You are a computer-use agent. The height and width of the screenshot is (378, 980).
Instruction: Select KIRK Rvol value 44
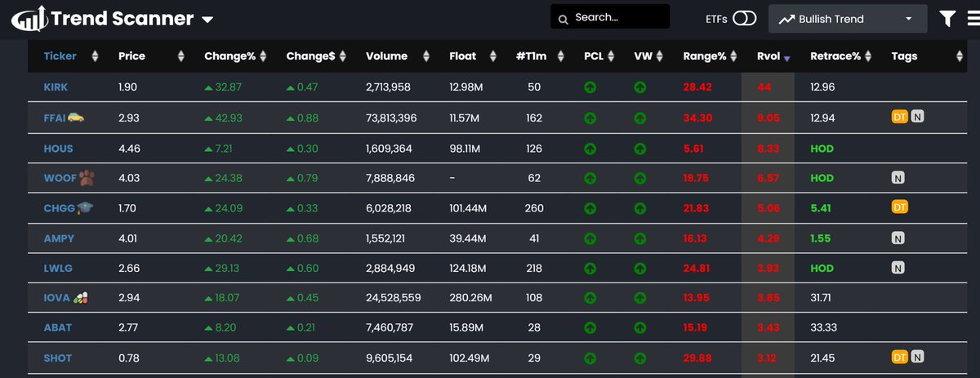(x=764, y=87)
